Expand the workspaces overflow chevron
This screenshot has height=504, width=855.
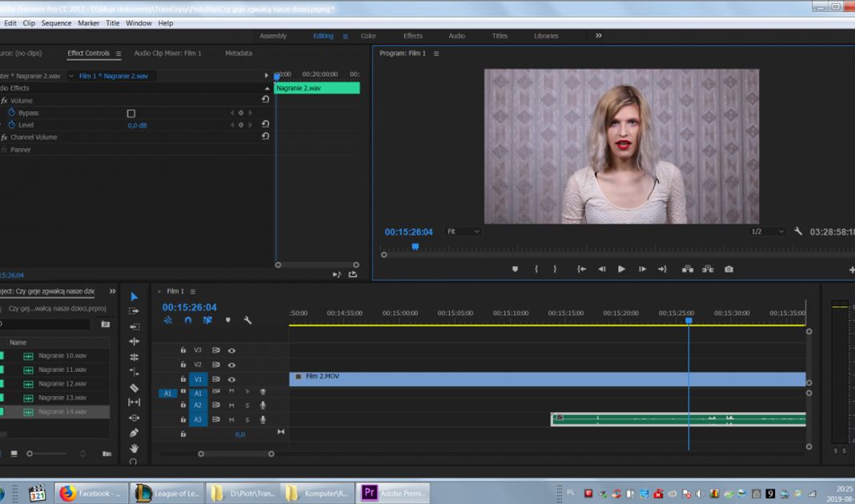[x=598, y=36]
